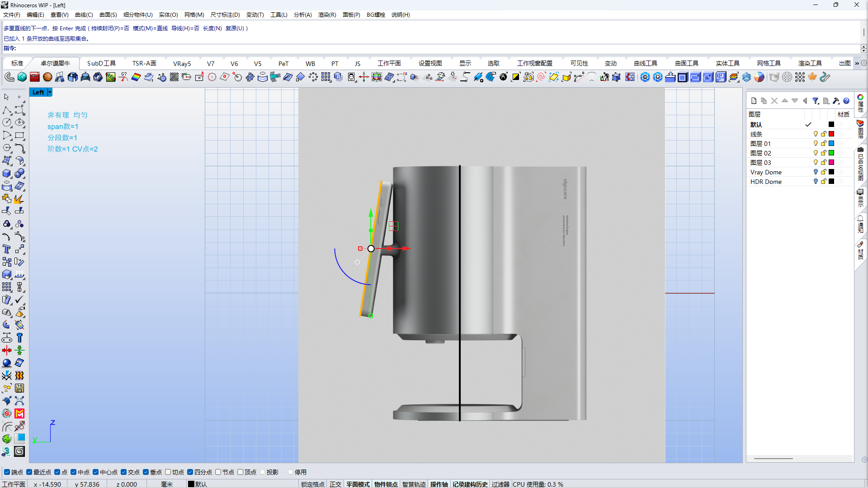Click the layer tools hammer icon
868x488 pixels.
pyautogui.click(x=836, y=101)
